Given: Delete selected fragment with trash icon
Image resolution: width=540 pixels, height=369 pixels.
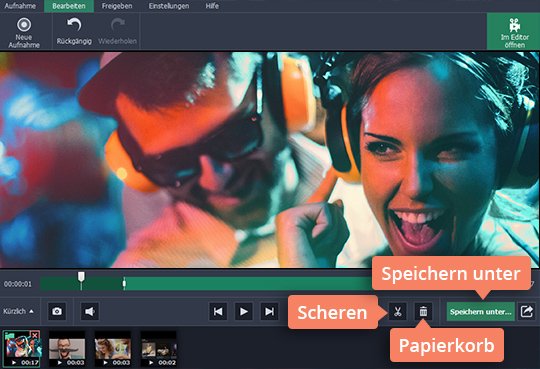Looking at the screenshot, I should point(423,311).
